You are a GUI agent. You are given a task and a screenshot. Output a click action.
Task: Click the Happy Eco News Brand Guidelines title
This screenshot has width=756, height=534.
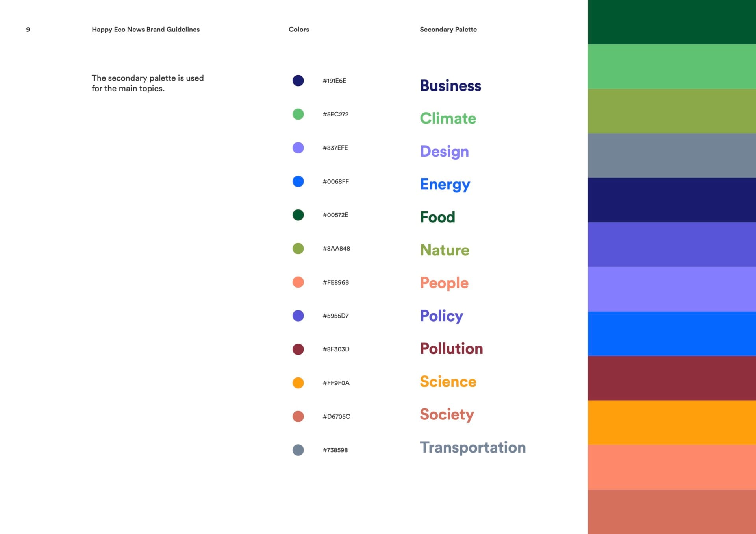pyautogui.click(x=146, y=30)
